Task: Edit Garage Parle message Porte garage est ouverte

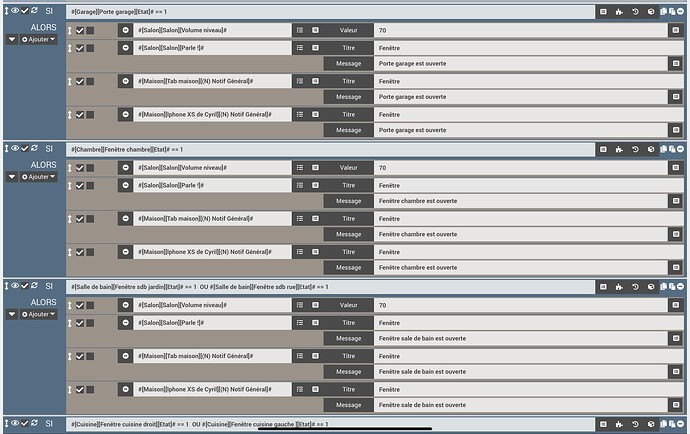Action: point(521,64)
